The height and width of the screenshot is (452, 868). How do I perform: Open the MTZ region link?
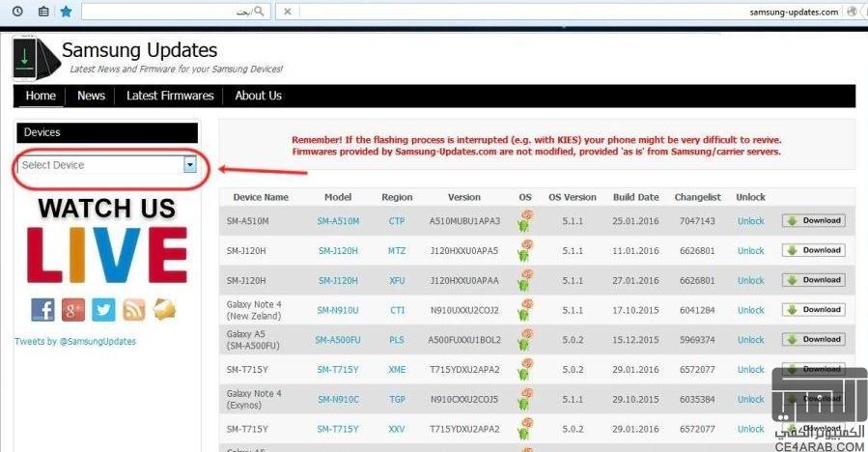tap(397, 251)
